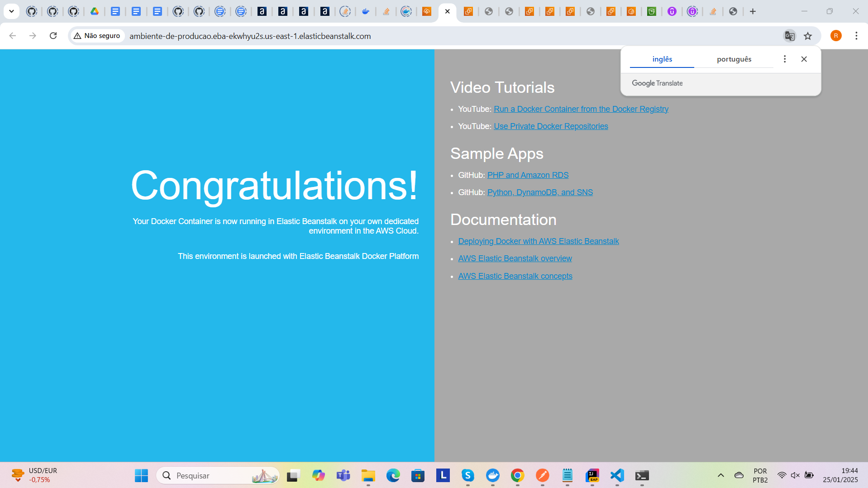868x488 pixels.
Task: Open 'Deploying Docker with AWS Elastic Beanstalk' link
Action: (x=539, y=241)
